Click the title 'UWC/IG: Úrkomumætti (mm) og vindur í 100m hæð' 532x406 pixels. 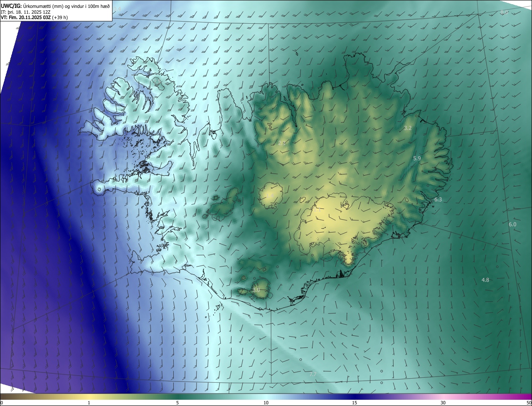point(55,6)
